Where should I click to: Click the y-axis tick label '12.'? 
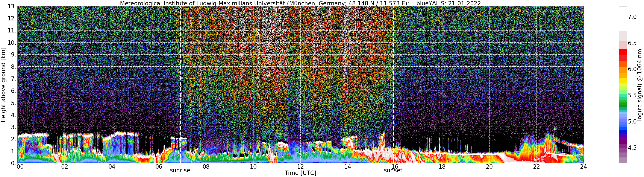(x=12, y=18)
